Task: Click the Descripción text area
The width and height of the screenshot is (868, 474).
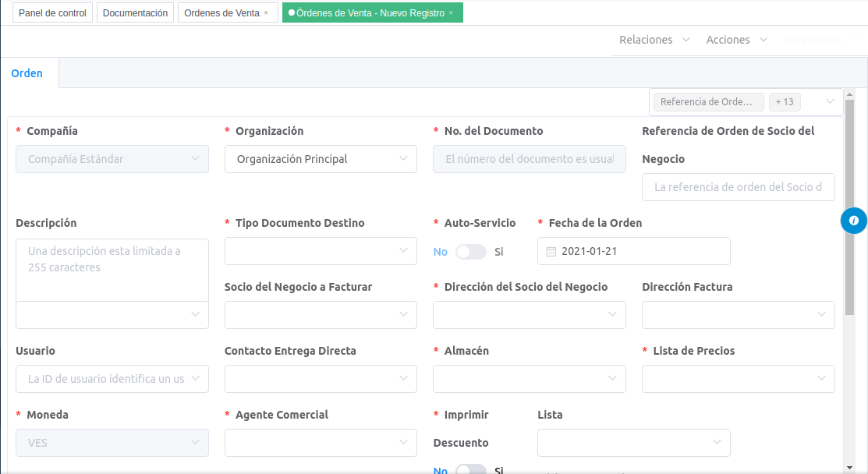Action: (x=112, y=269)
